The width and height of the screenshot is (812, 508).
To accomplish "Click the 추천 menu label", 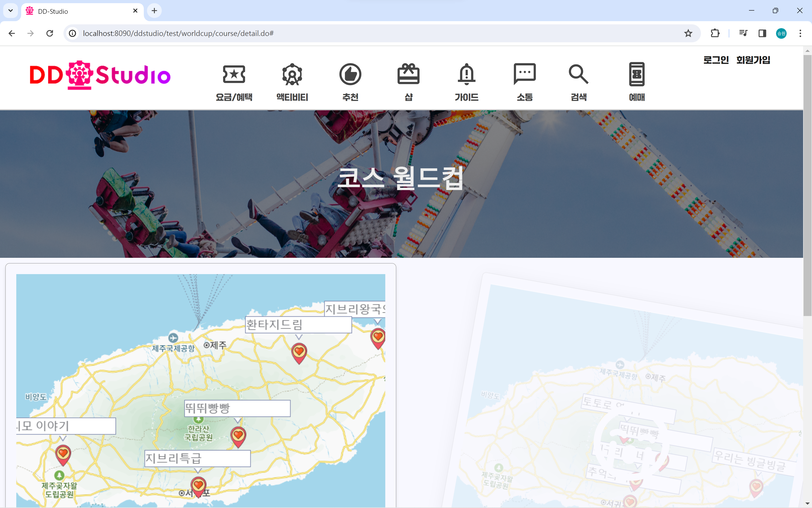I will click(350, 97).
